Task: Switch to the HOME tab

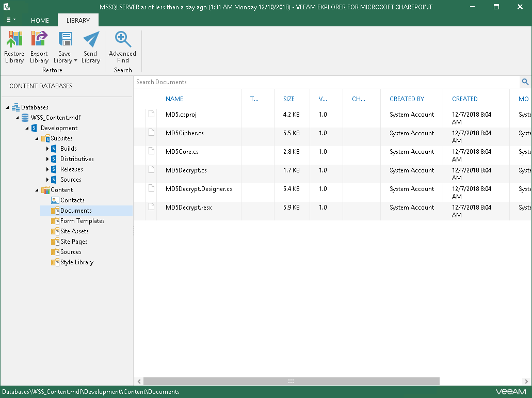Action: point(40,21)
